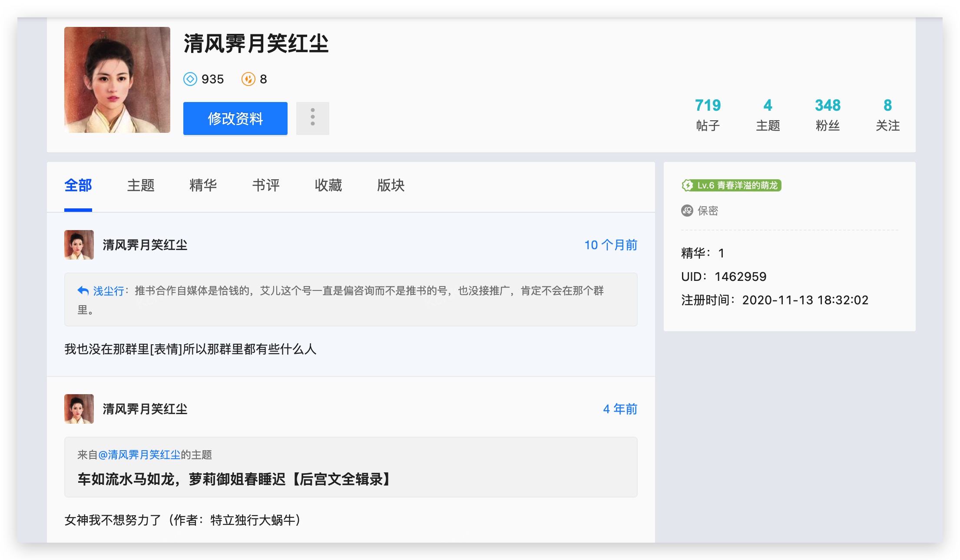The width and height of the screenshot is (960, 560).
Task: Click the 10 个月前 timestamp link
Action: tap(611, 245)
